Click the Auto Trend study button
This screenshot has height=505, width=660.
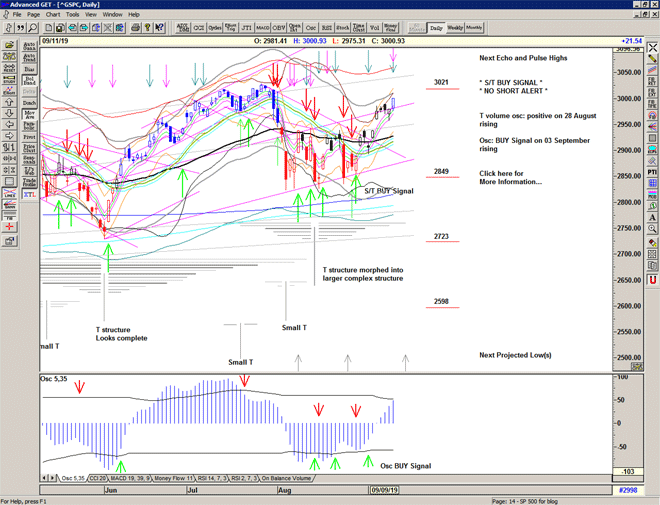pos(28,60)
